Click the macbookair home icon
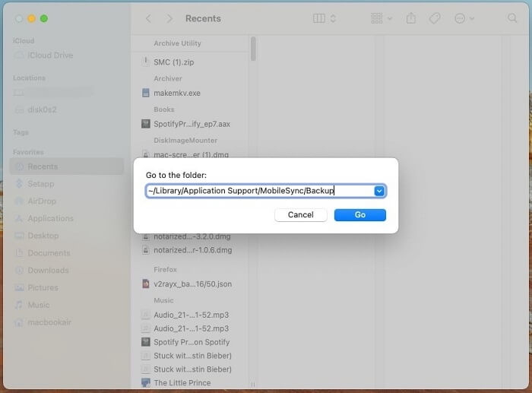This screenshot has width=532, height=393. coord(19,322)
